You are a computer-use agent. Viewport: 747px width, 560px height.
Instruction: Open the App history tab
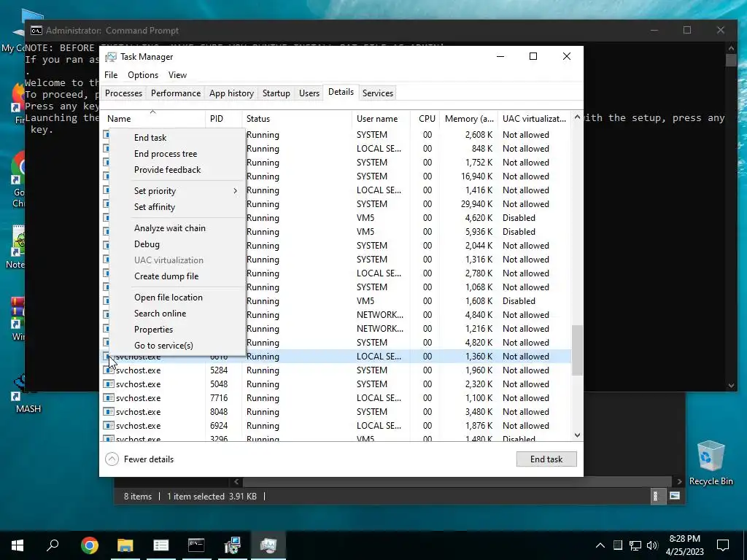(231, 93)
